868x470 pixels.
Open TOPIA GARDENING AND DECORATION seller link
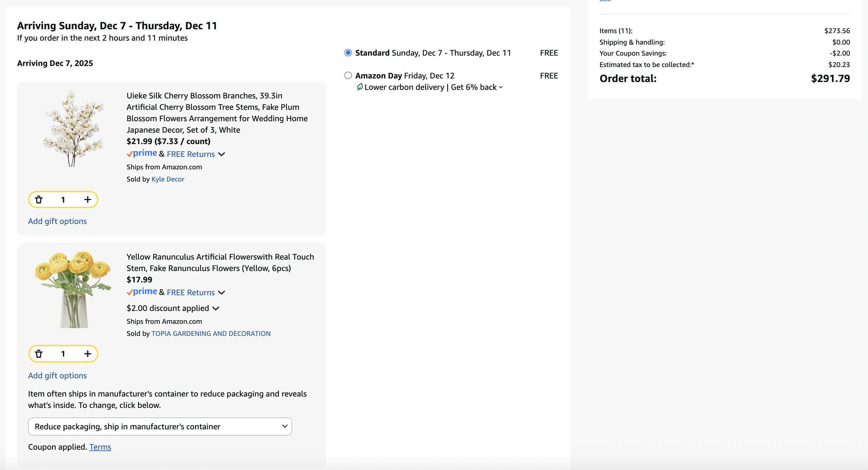click(x=211, y=333)
